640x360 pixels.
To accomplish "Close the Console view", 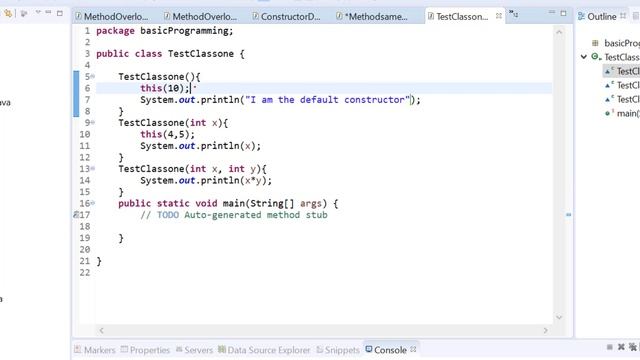I will coord(413,349).
